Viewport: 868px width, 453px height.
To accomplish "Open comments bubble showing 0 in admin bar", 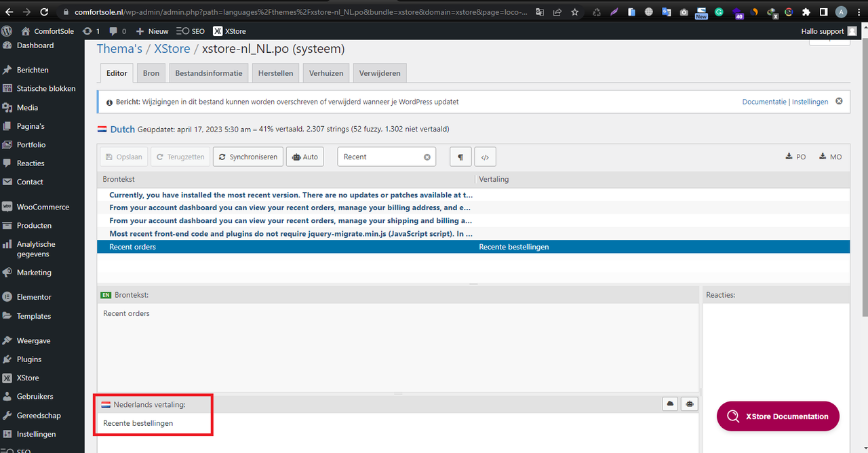I will (x=117, y=31).
